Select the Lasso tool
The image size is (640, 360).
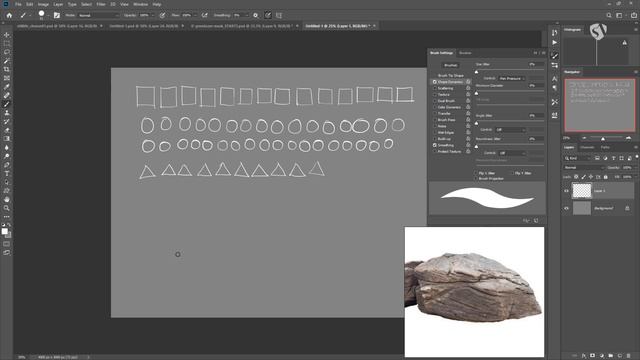pyautogui.click(x=7, y=52)
